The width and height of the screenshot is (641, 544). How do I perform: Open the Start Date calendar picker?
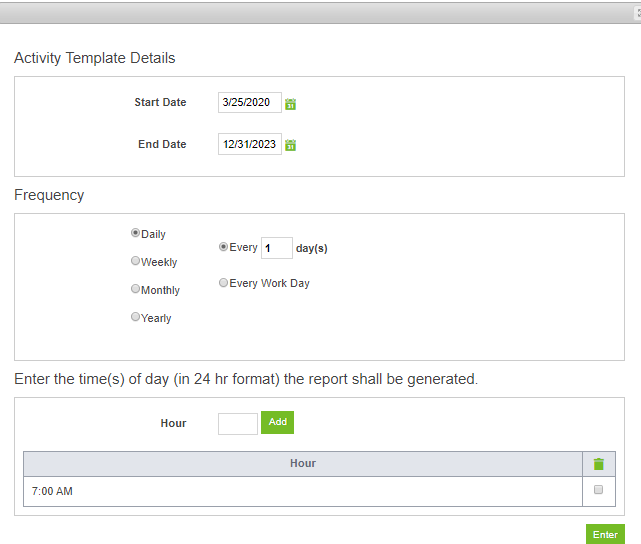[x=290, y=104]
